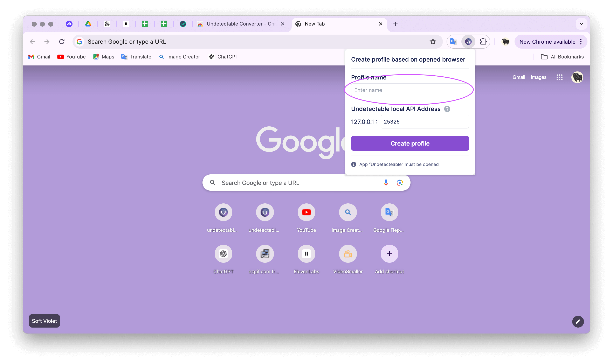Click the Undetectable extension icon in toolbar

(468, 42)
